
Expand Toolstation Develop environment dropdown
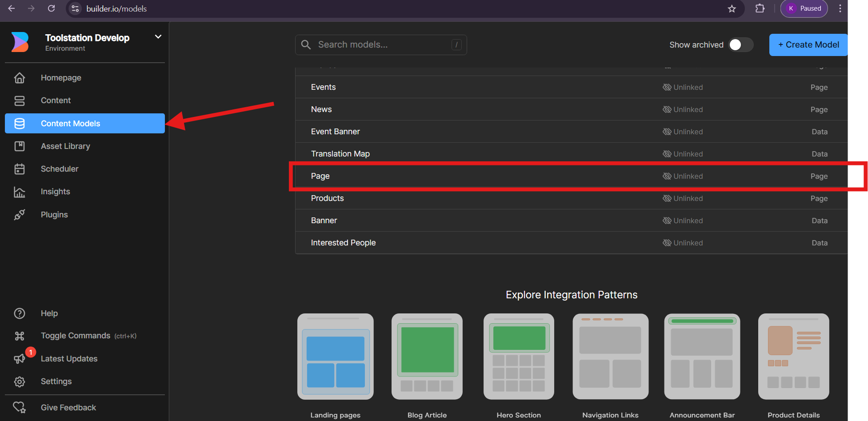tap(158, 37)
